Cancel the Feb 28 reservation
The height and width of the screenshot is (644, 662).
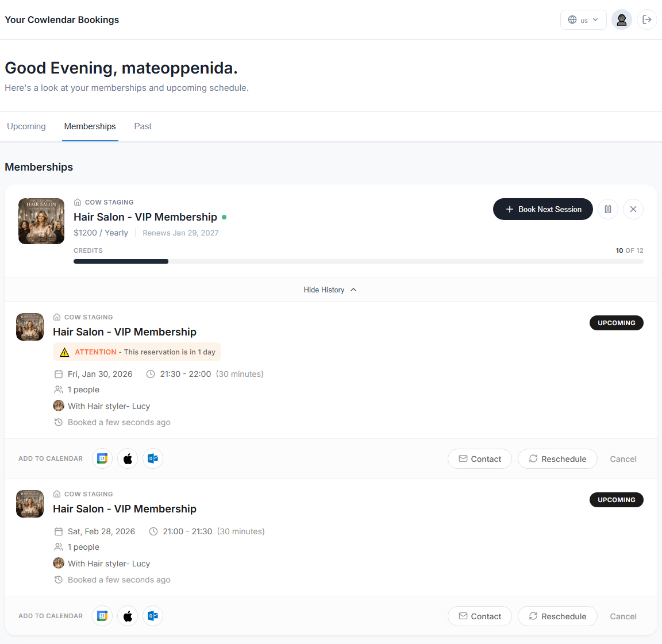(623, 616)
